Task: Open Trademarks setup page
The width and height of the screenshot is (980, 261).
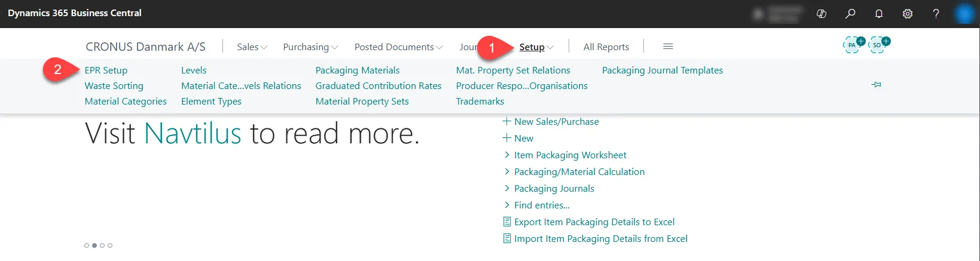Action: 480,101
